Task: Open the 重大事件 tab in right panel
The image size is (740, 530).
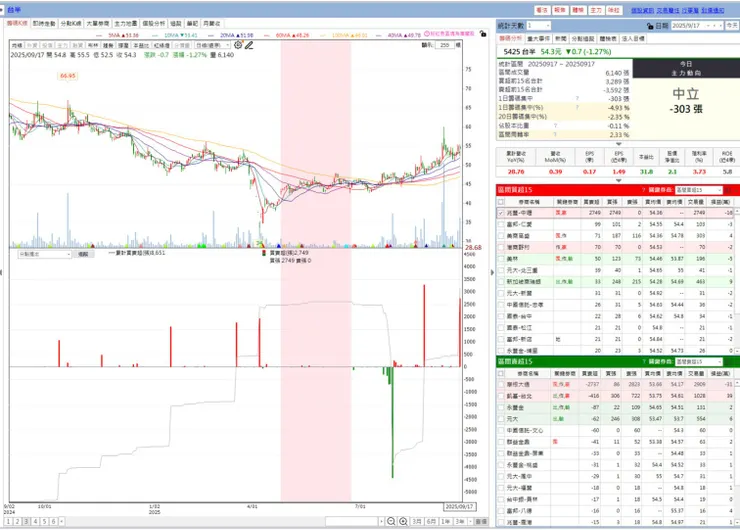Action: pyautogui.click(x=538, y=39)
